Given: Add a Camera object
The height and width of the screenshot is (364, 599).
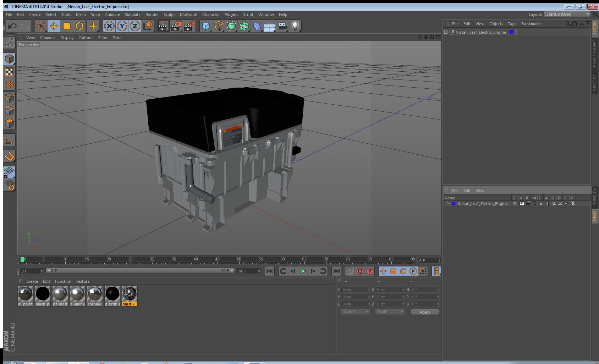Looking at the screenshot, I should (x=282, y=26).
